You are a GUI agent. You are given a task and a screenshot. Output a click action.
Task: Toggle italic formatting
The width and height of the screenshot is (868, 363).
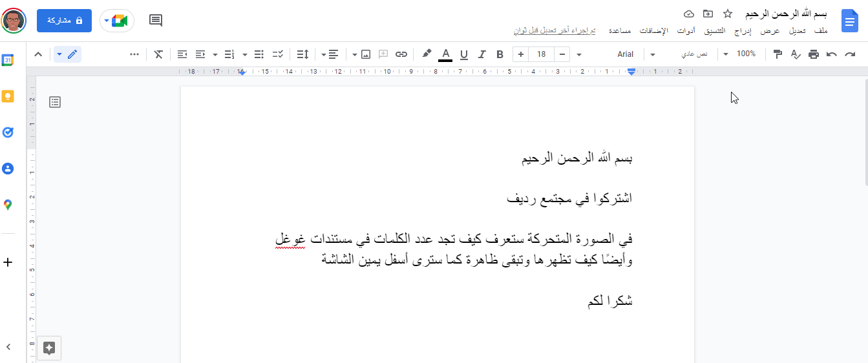[481, 54]
